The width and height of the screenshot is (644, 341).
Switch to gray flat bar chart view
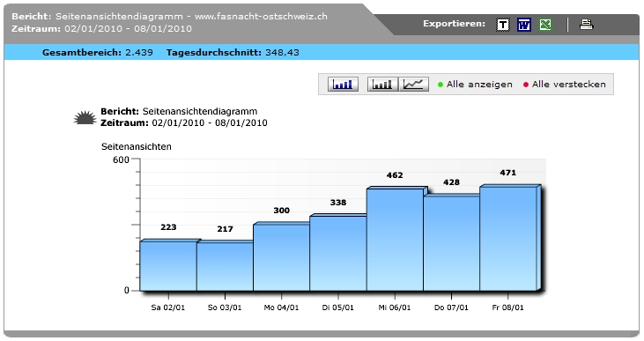382,85
